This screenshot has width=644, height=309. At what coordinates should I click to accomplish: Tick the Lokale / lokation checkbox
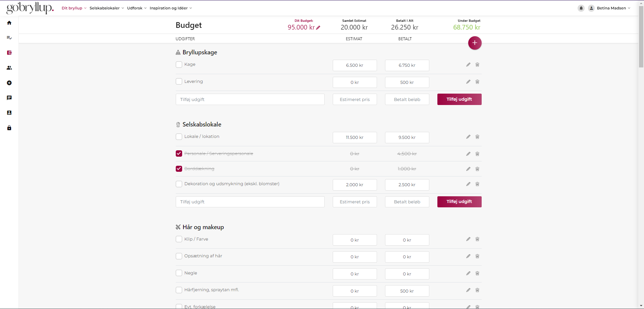[179, 137]
